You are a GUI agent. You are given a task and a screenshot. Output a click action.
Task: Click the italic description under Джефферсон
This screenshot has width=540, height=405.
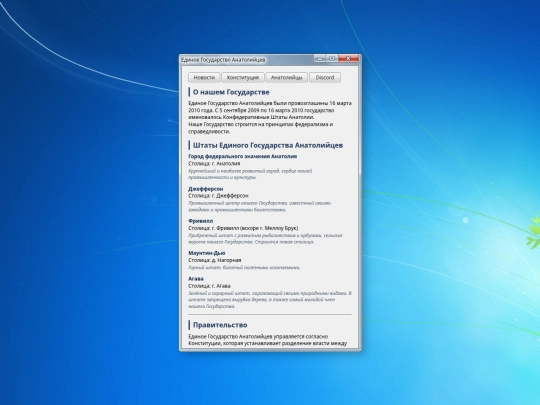[259, 206]
